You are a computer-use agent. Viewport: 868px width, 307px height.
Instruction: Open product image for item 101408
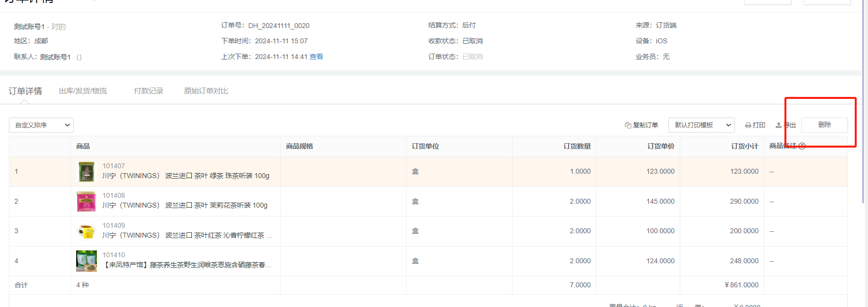coord(87,201)
